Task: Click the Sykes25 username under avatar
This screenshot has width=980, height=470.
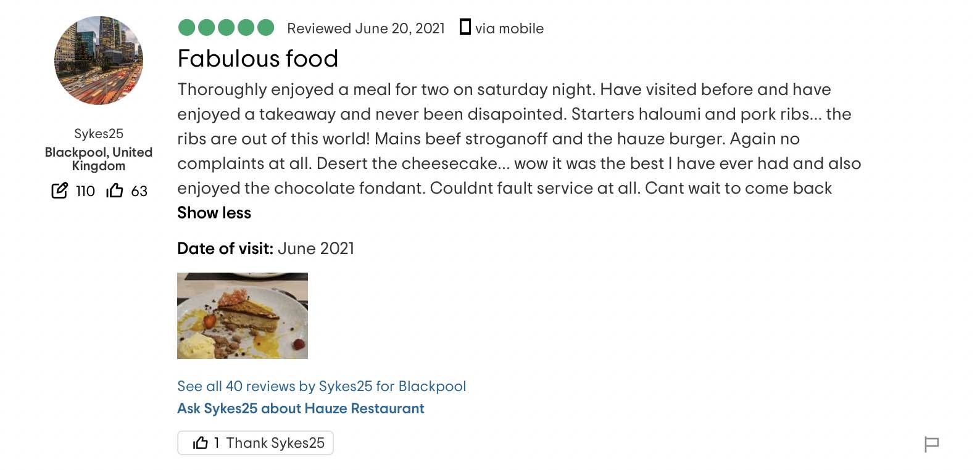Action: pos(99,134)
